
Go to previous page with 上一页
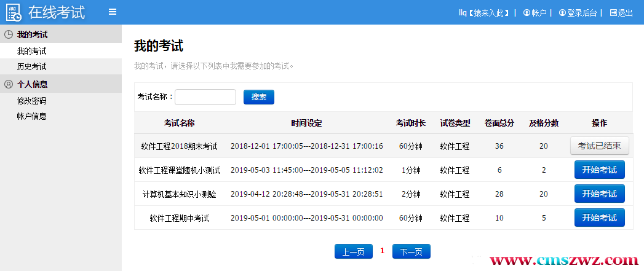pyautogui.click(x=353, y=251)
